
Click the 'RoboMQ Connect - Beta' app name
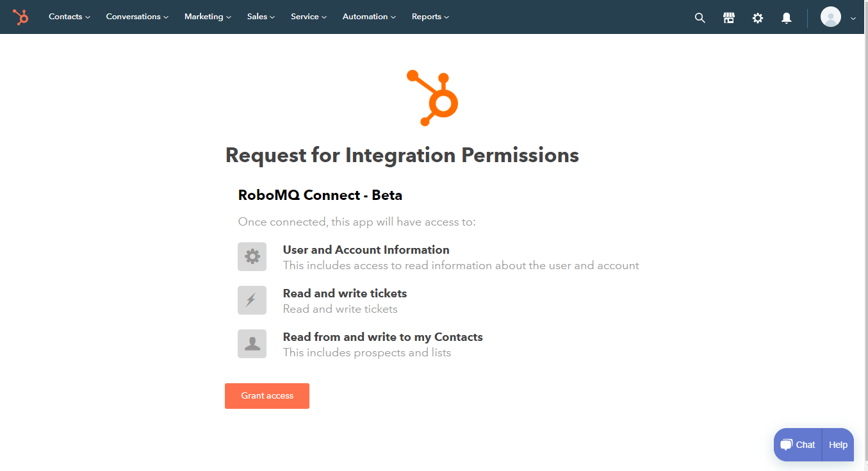[320, 195]
